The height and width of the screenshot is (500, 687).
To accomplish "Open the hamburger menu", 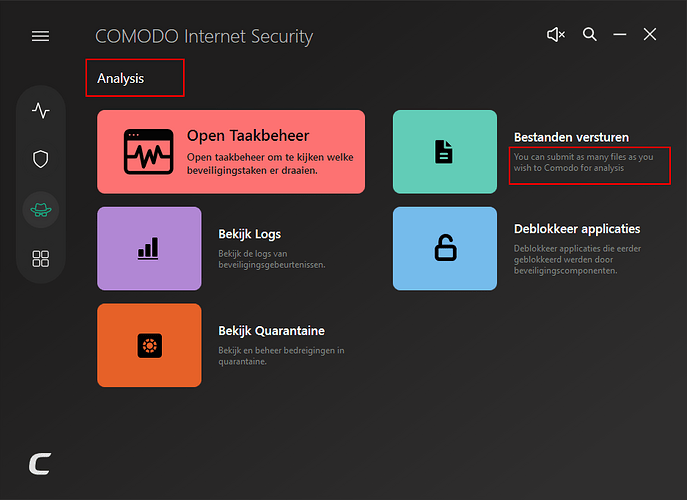I will click(40, 36).
